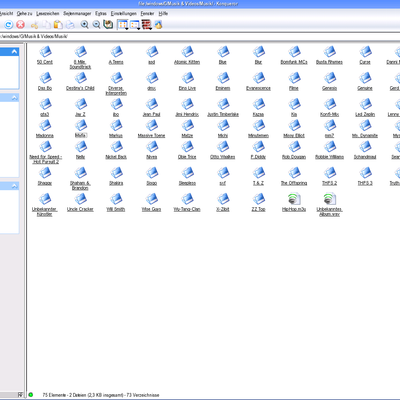Open the second view mode dropdown button
The width and height of the screenshot is (400, 400).
tap(135, 25)
